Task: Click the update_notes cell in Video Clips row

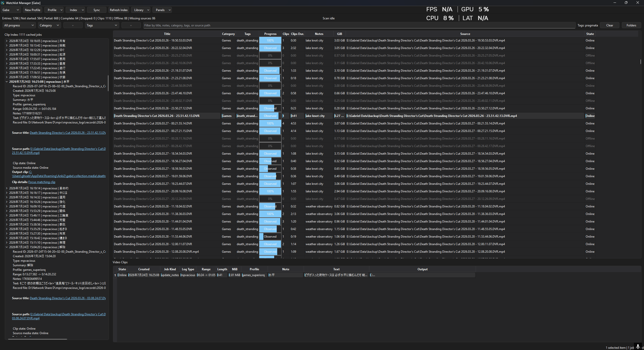Action: pos(170,275)
